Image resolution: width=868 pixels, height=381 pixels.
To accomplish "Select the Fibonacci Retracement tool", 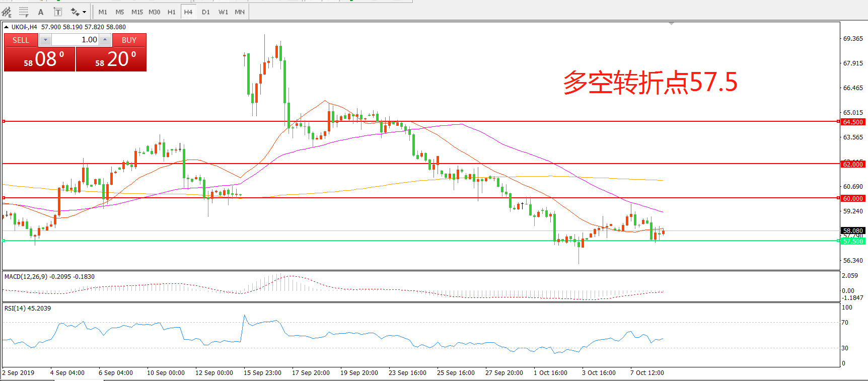I will pos(24,12).
